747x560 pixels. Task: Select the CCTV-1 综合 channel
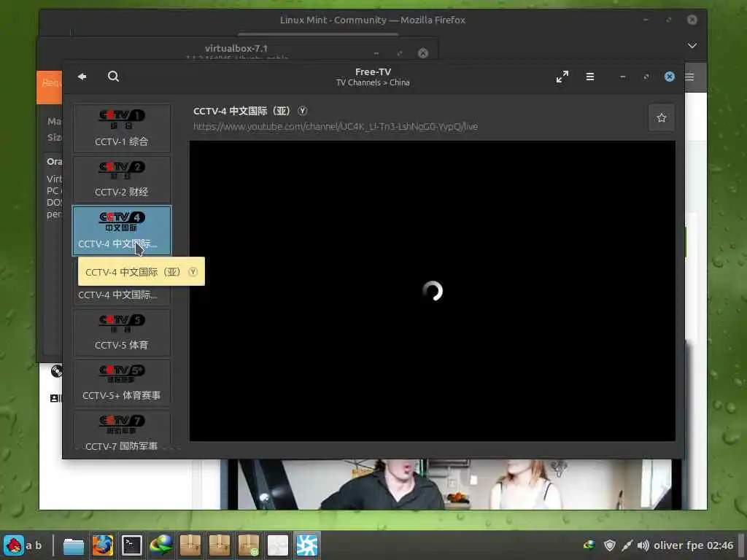122,128
